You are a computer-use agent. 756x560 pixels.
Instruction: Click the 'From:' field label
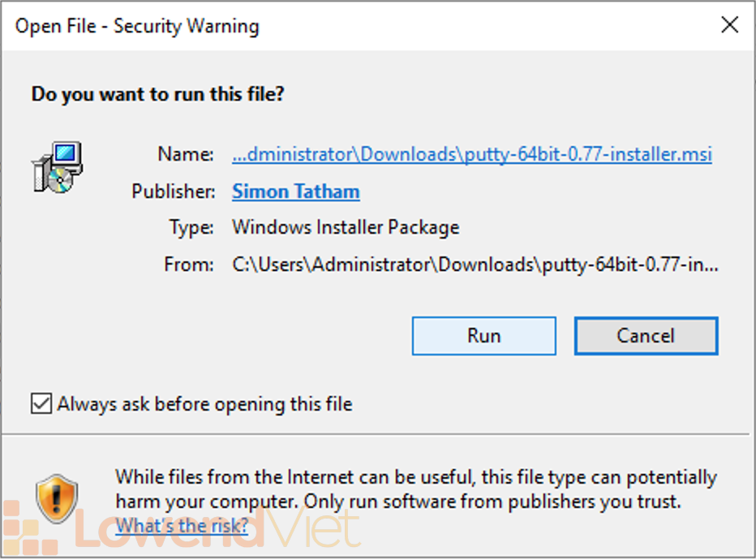188,264
